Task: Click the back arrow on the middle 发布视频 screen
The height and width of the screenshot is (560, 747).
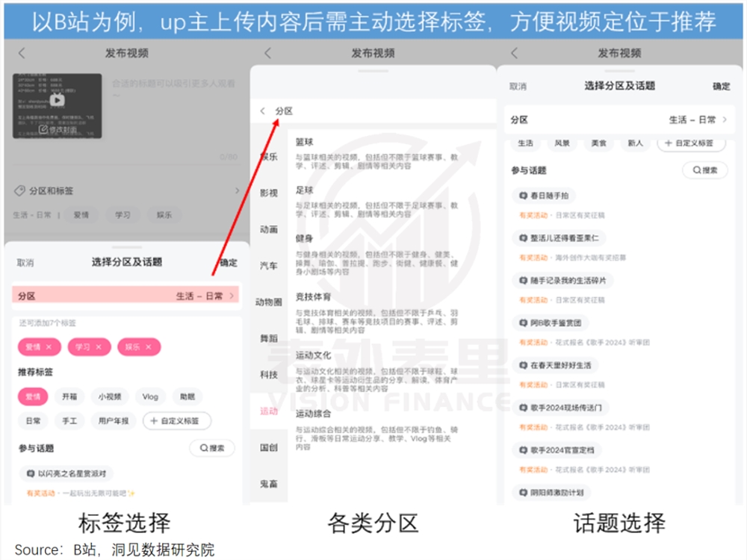Action: coord(265,54)
